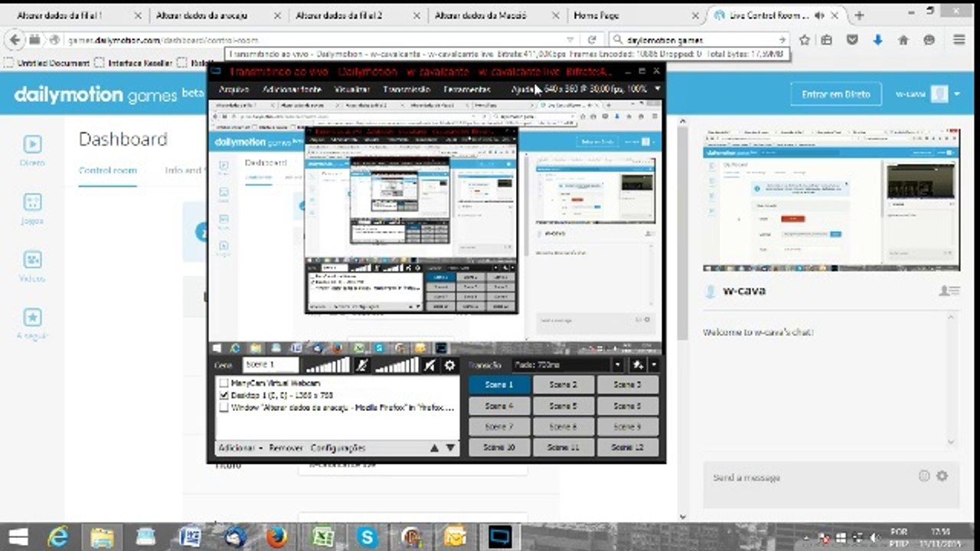Open audio settings gear in streaming app
This screenshot has height=551, width=980.
(x=450, y=365)
